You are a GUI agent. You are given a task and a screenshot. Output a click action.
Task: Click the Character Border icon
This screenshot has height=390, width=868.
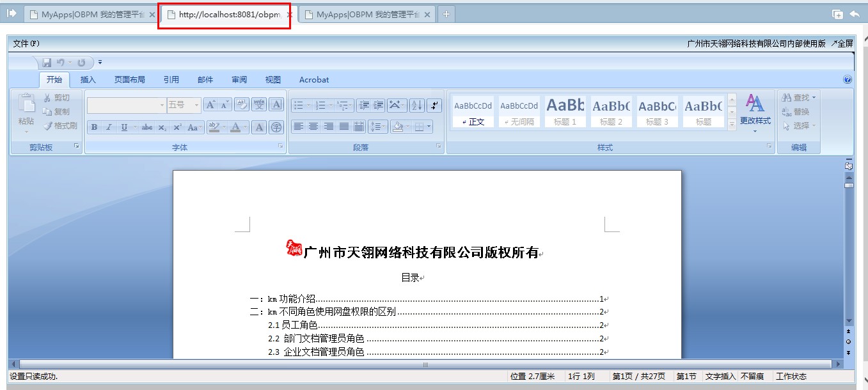276,105
